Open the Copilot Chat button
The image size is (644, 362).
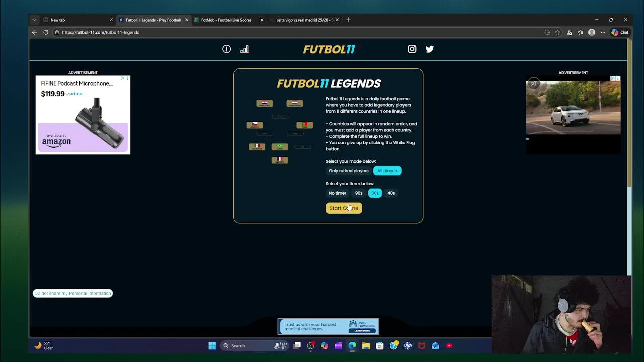[x=620, y=32]
